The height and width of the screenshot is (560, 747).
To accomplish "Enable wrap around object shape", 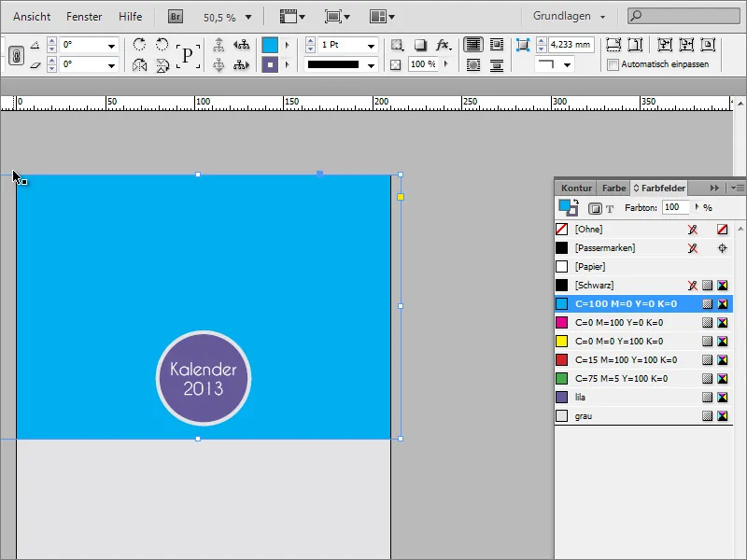I will 473,64.
